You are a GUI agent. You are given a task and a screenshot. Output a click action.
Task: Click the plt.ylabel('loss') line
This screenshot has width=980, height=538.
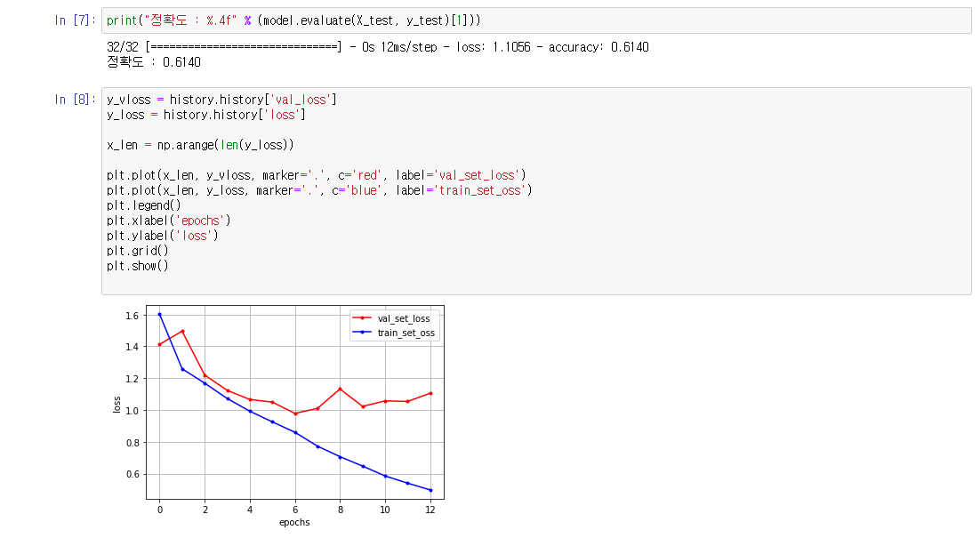pos(163,236)
